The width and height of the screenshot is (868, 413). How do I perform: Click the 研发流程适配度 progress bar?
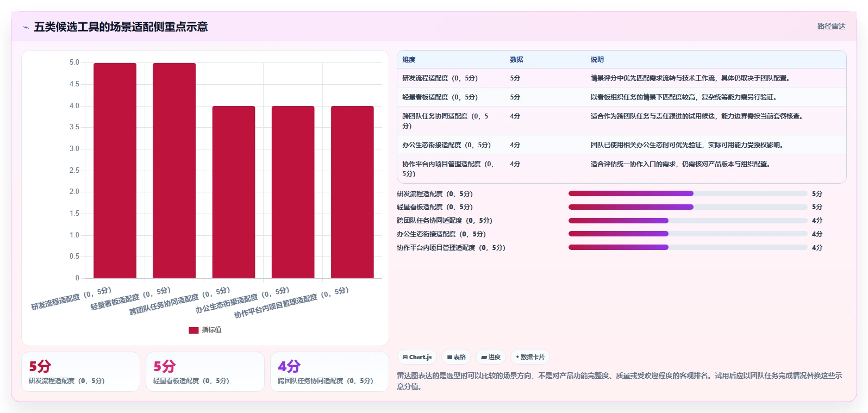[688, 193]
